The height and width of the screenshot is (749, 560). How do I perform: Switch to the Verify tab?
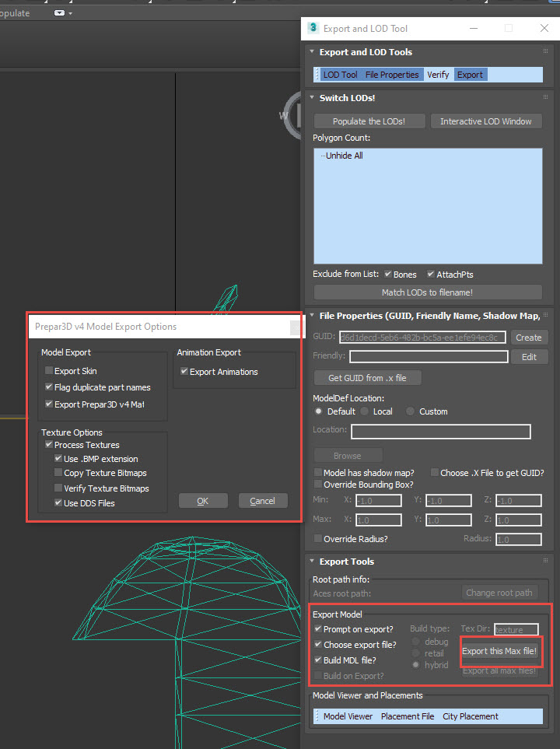pyautogui.click(x=438, y=75)
